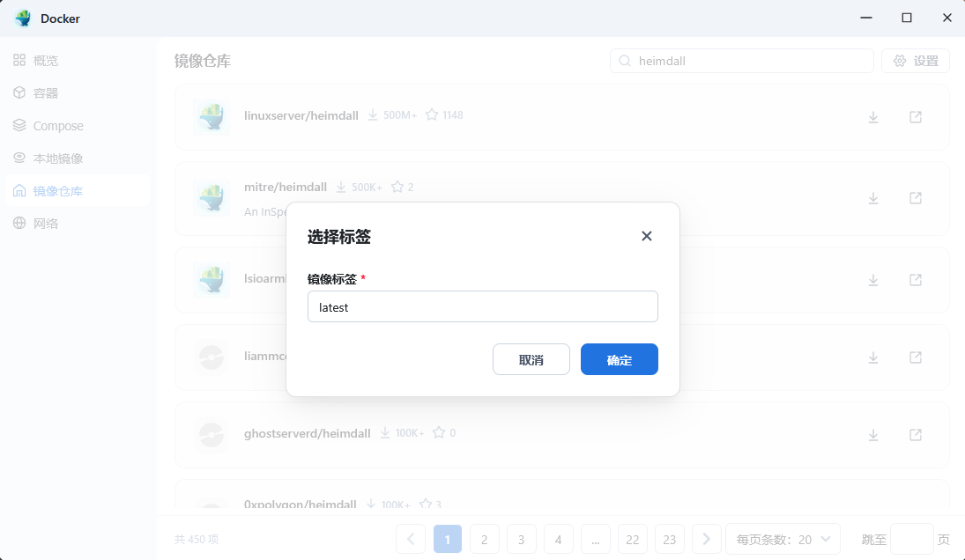
Task: Go to page 4
Action: (x=558, y=539)
